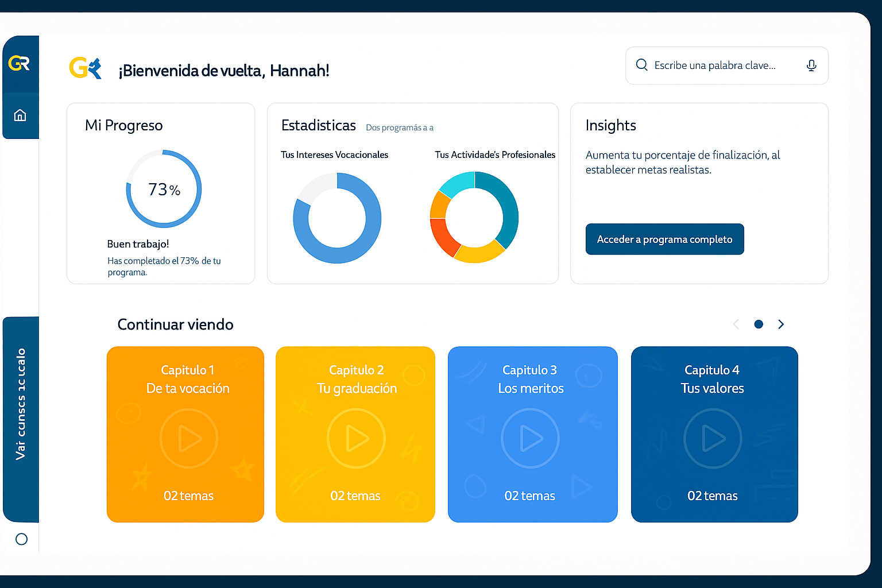The image size is (882, 588).
Task: Click the 'Dos programás a a' link
Action: click(x=400, y=127)
